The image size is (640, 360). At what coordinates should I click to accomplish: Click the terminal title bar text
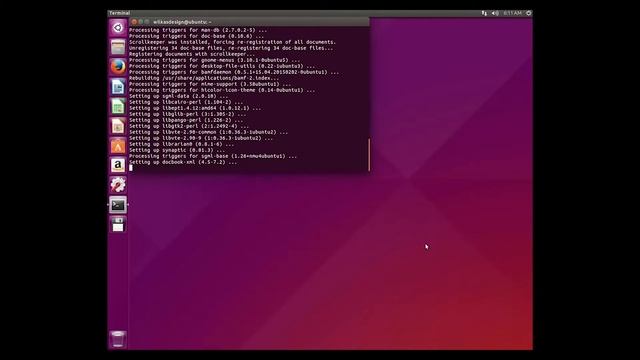coord(182,22)
